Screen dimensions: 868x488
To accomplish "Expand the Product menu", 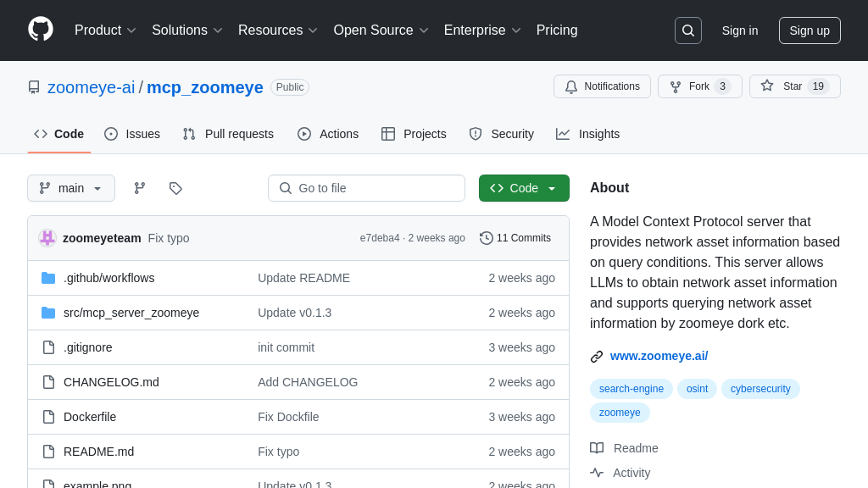I will click(x=105, y=30).
